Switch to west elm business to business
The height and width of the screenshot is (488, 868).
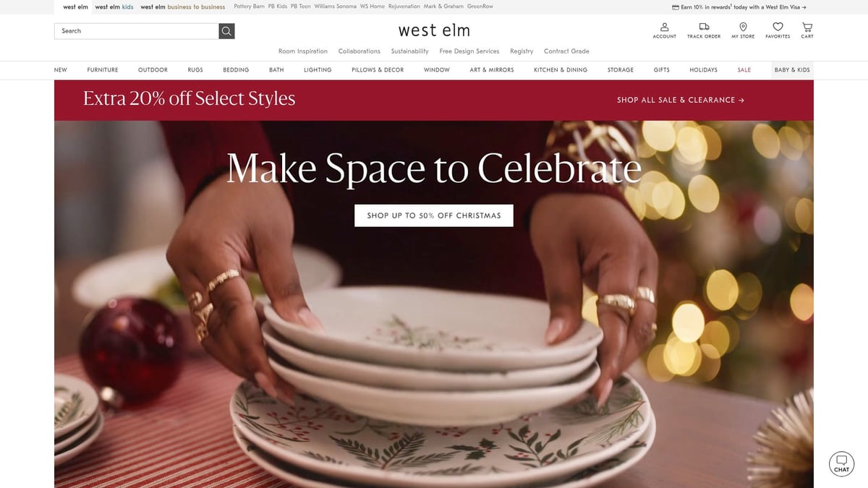pyautogui.click(x=183, y=7)
